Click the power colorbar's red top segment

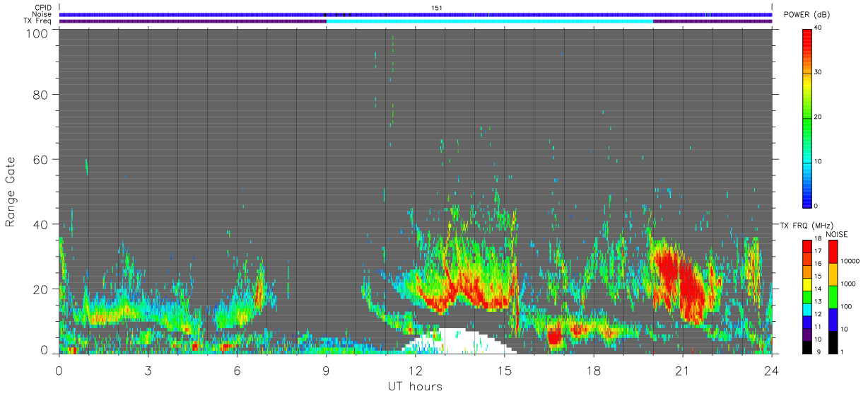pyautogui.click(x=807, y=50)
